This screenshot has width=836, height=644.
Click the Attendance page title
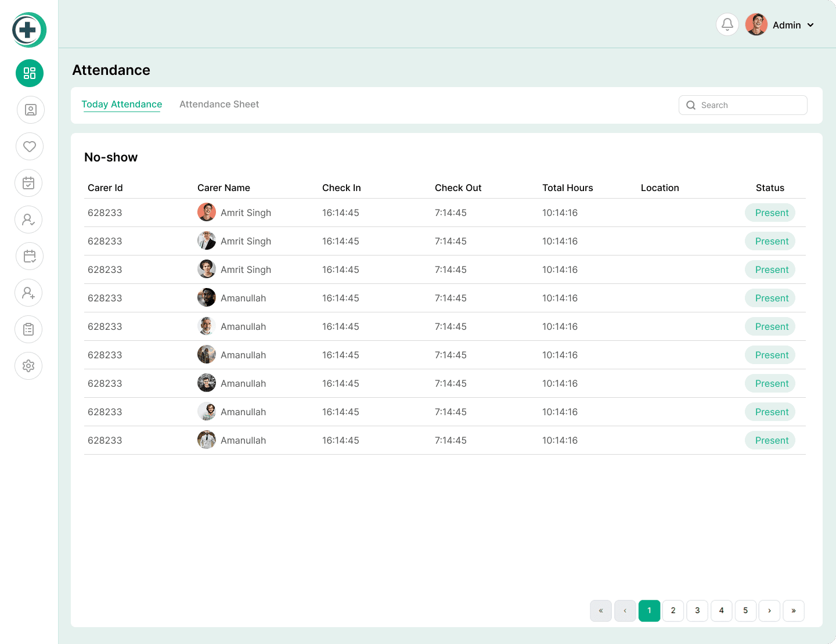click(x=111, y=70)
